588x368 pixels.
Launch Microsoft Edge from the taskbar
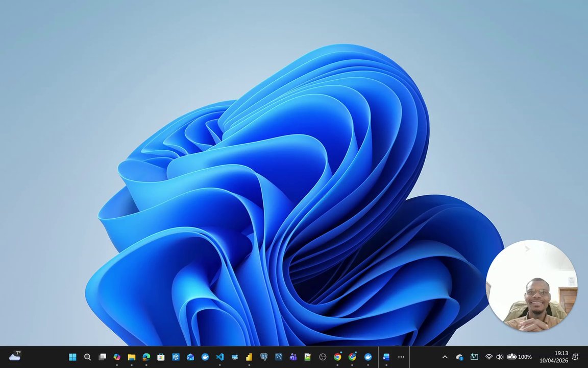click(x=146, y=357)
